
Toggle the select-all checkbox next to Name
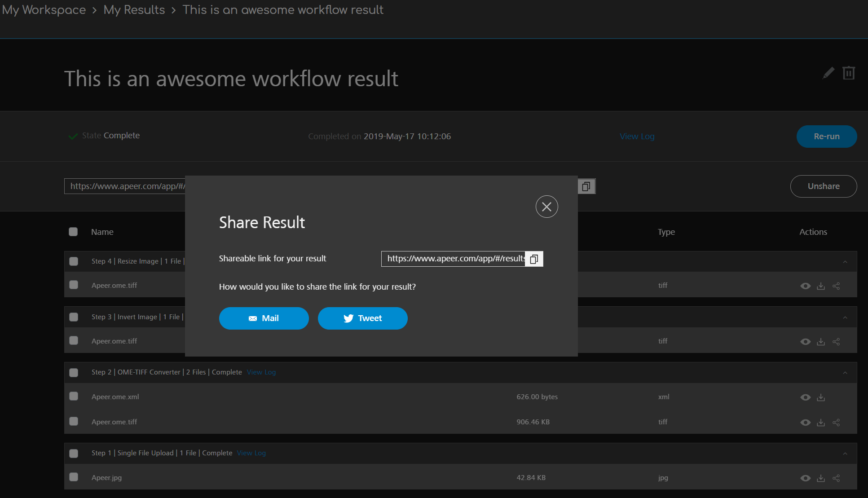(x=73, y=232)
